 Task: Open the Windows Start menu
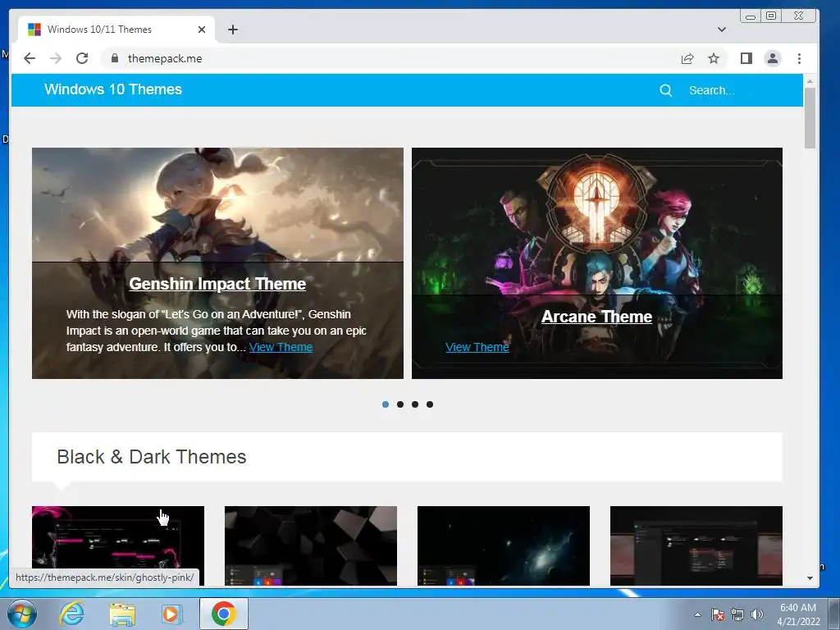point(22,614)
